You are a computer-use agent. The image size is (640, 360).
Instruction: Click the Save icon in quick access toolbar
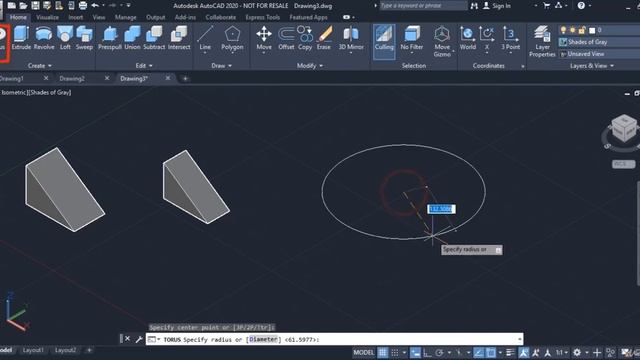(x=36, y=5)
